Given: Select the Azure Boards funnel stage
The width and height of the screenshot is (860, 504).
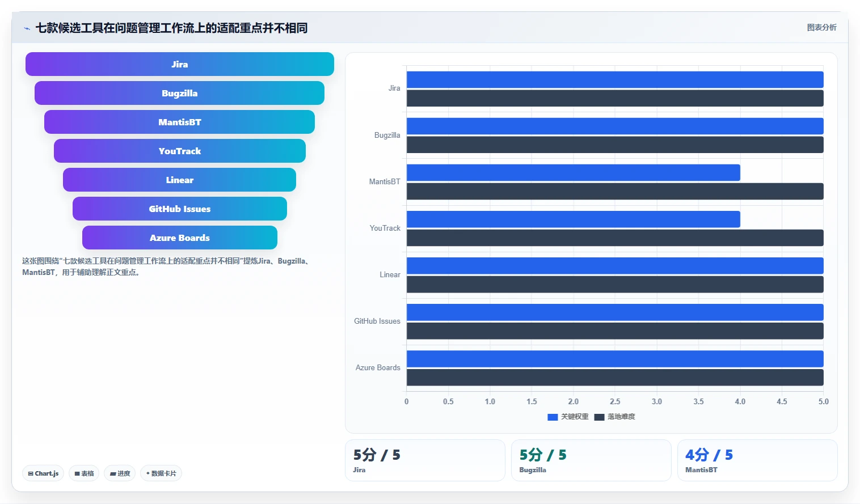Looking at the screenshot, I should (x=180, y=238).
